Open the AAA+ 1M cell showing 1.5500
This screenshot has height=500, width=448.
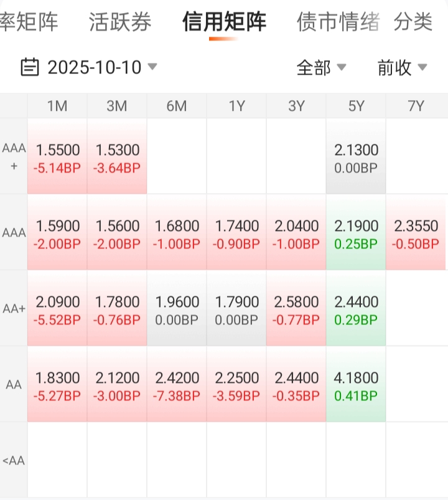tap(57, 157)
